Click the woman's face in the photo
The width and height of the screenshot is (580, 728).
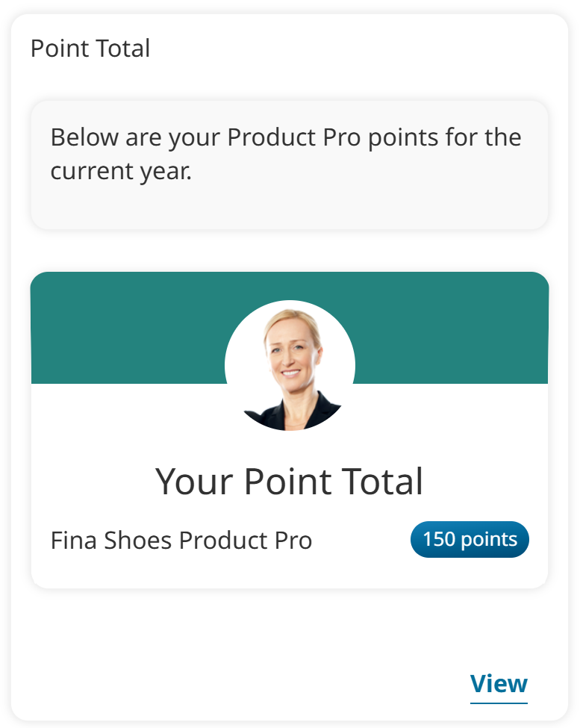click(290, 351)
